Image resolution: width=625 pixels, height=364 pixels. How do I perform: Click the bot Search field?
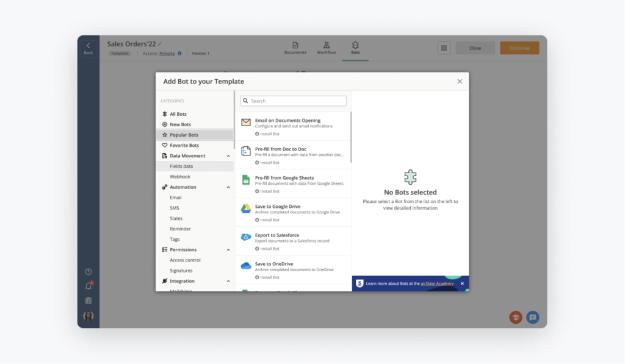(294, 101)
